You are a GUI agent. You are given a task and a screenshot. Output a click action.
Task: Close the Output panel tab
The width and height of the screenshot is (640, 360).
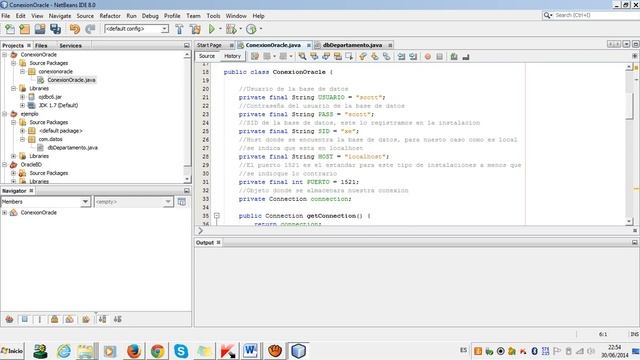pyautogui.click(x=218, y=242)
